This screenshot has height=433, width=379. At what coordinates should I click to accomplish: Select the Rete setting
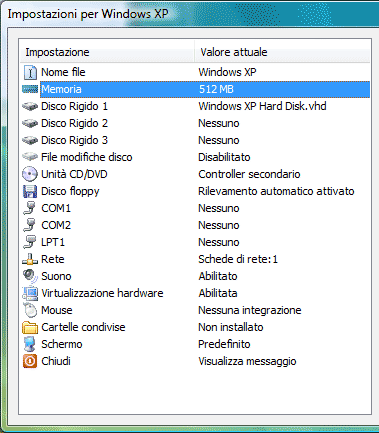tap(52, 259)
